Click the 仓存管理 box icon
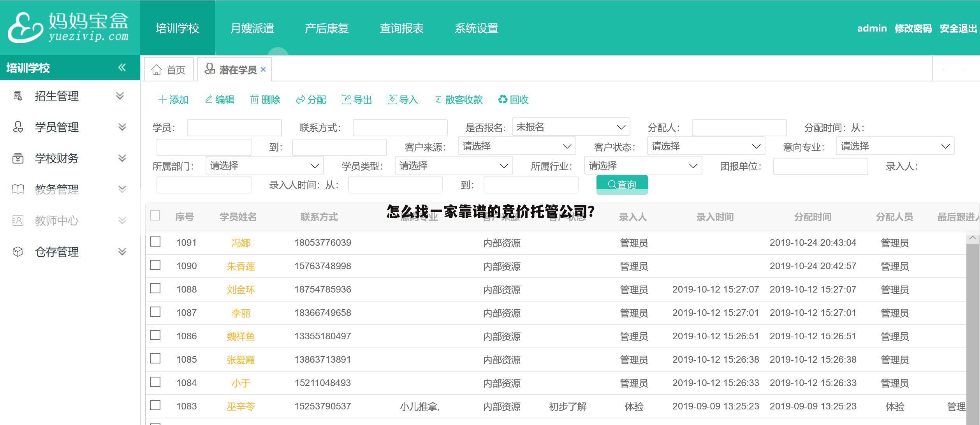The height and width of the screenshot is (425, 980). coord(18,252)
